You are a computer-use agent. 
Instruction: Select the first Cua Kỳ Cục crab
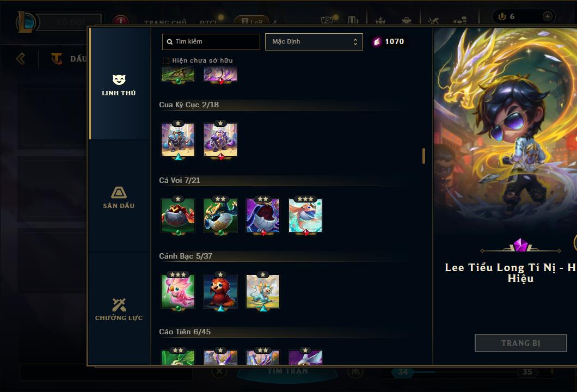click(x=178, y=140)
